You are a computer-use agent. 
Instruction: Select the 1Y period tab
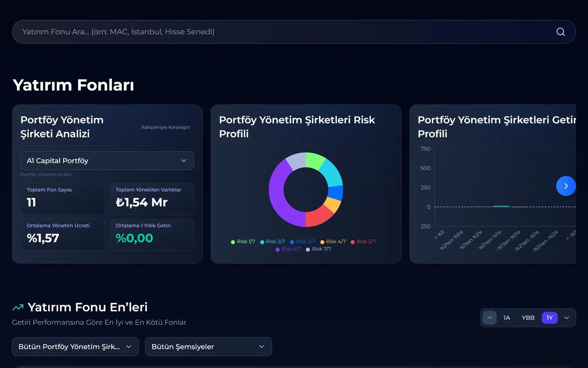pyautogui.click(x=549, y=318)
